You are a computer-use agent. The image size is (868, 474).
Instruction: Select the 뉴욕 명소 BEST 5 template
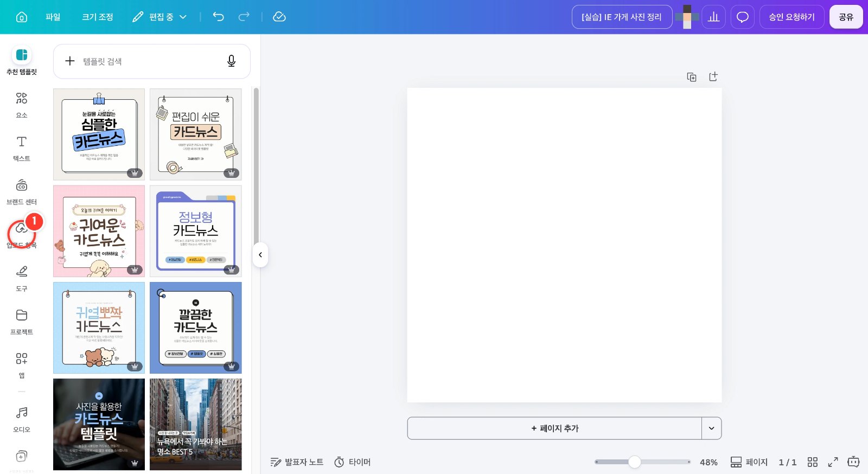(195, 424)
